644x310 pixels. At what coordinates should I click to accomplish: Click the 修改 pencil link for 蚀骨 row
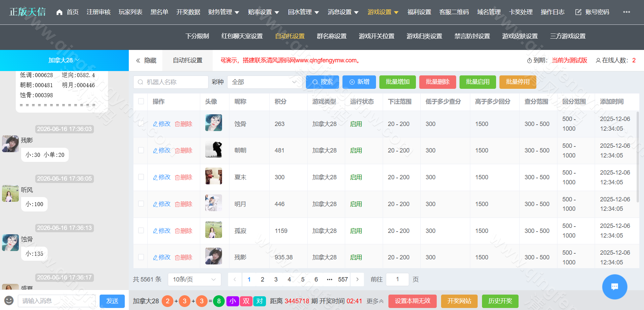click(162, 124)
